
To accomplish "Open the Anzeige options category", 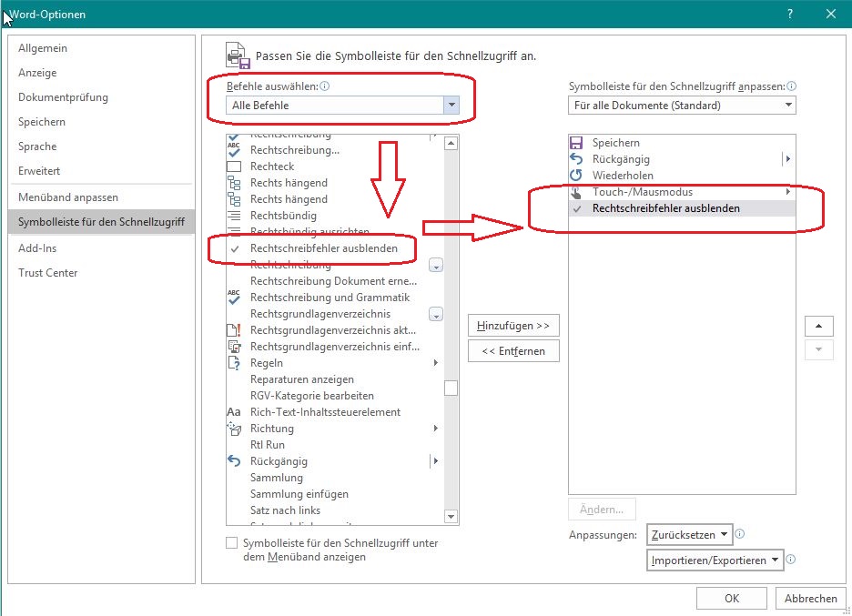I will click(x=37, y=72).
